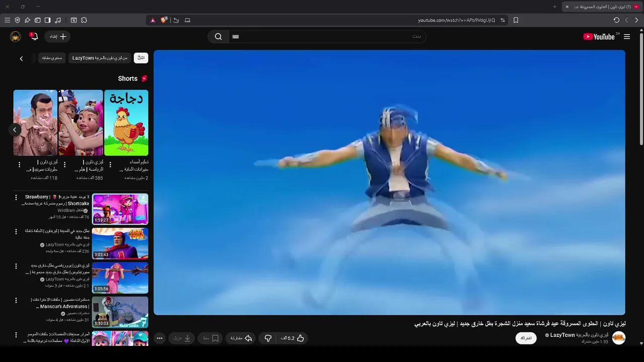Open the notifications bell
Viewport: 644px width, 362px height.
pos(34,36)
